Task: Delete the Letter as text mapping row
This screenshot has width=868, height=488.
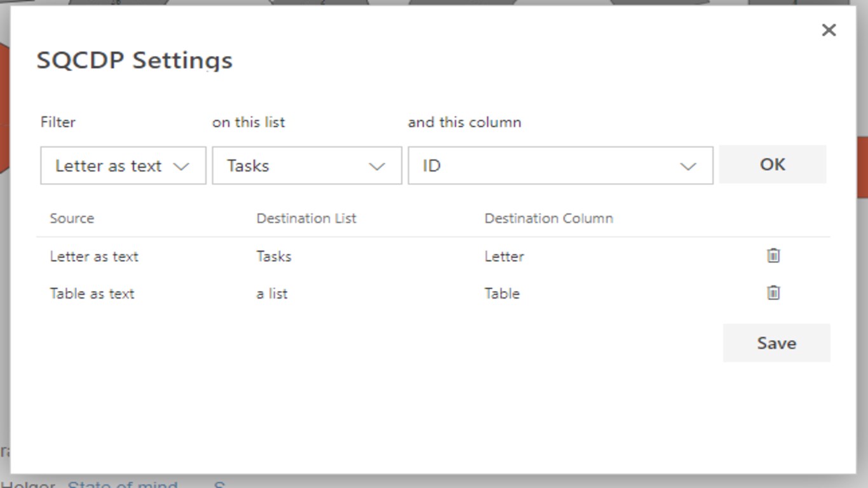Action: (773, 255)
